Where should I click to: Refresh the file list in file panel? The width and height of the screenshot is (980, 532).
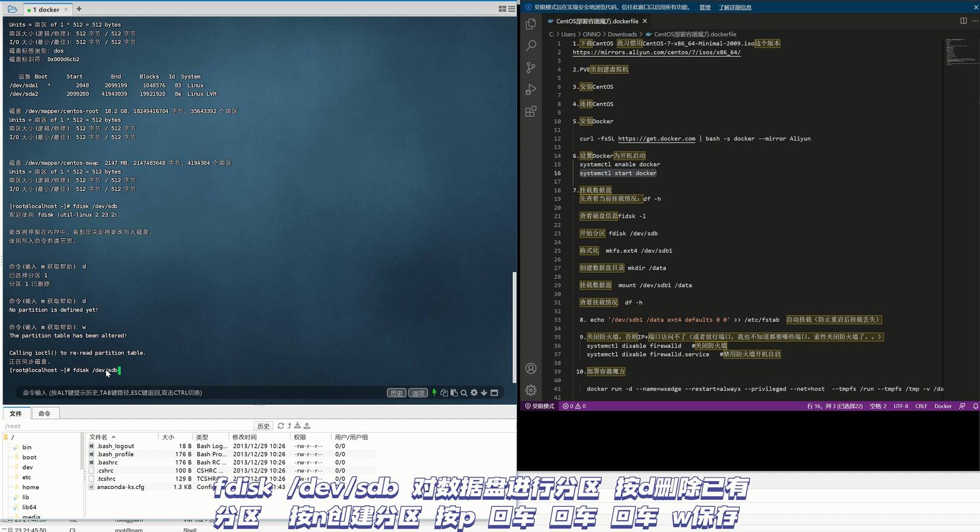coord(281,426)
